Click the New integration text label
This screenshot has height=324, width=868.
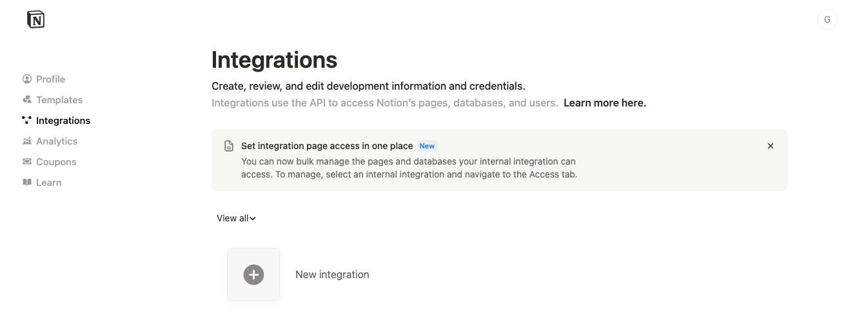[x=332, y=274]
